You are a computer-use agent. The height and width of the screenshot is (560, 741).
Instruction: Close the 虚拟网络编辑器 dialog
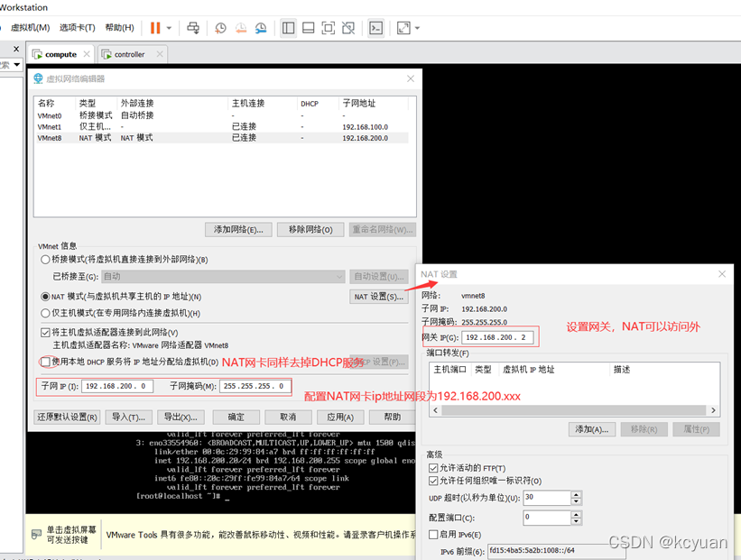pyautogui.click(x=410, y=78)
